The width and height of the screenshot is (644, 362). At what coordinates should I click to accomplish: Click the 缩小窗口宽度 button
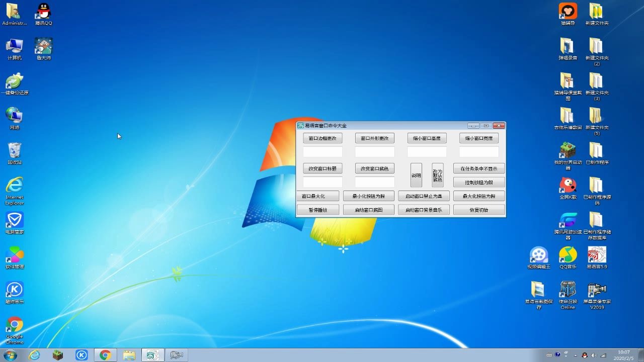tap(479, 138)
